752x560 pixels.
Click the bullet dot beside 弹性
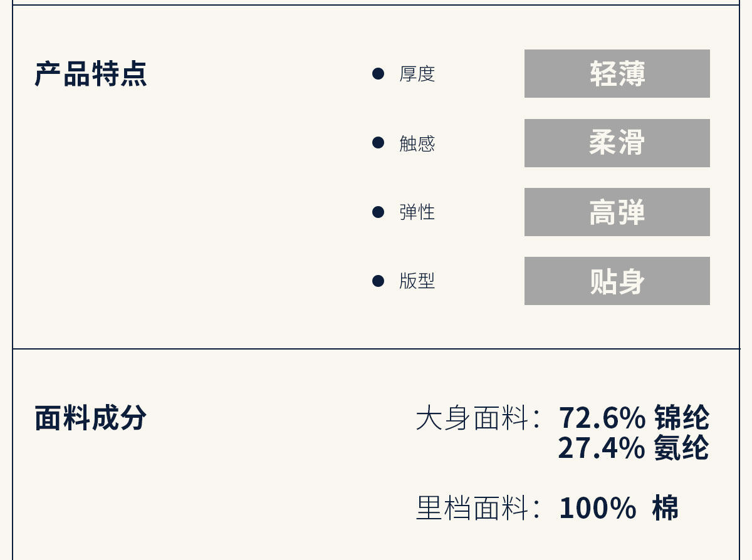pos(378,212)
